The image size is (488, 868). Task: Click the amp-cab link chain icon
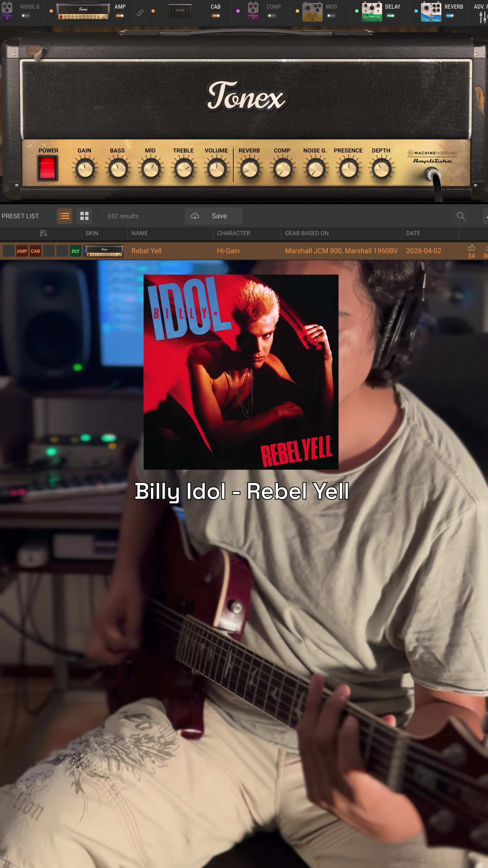(x=140, y=13)
